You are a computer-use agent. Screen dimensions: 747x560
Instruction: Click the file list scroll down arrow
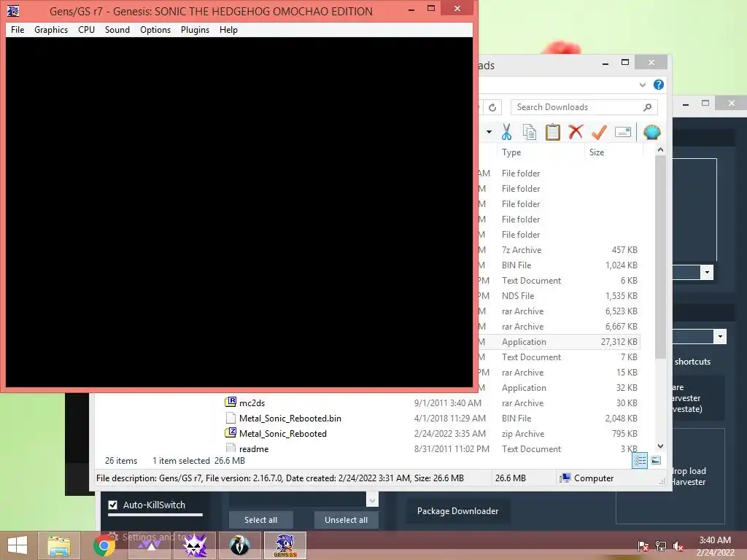point(660,446)
